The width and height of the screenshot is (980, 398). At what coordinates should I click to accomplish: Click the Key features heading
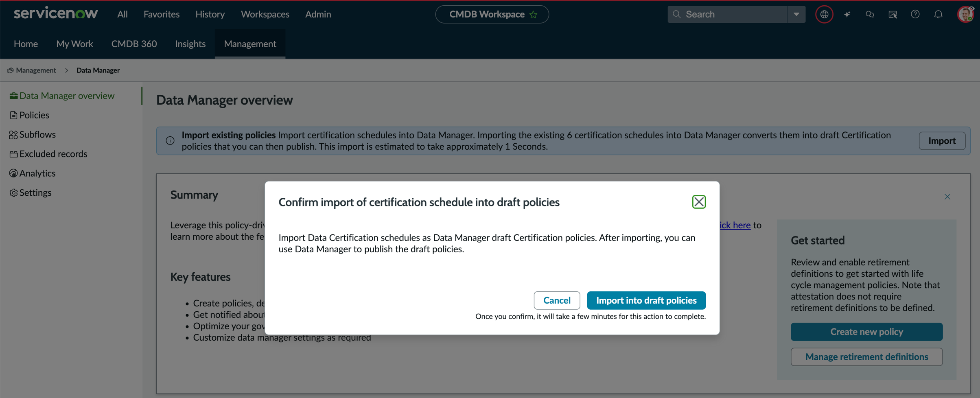click(200, 277)
